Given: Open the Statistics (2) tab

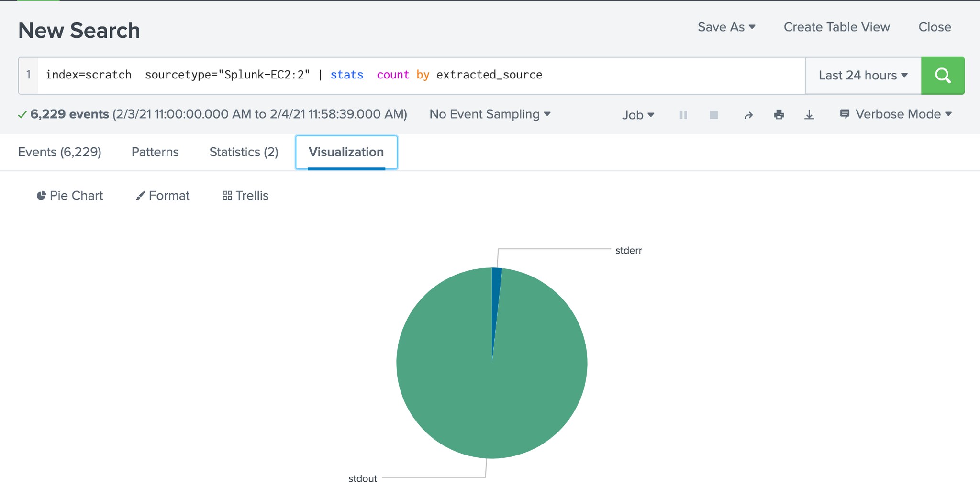Looking at the screenshot, I should (x=244, y=152).
